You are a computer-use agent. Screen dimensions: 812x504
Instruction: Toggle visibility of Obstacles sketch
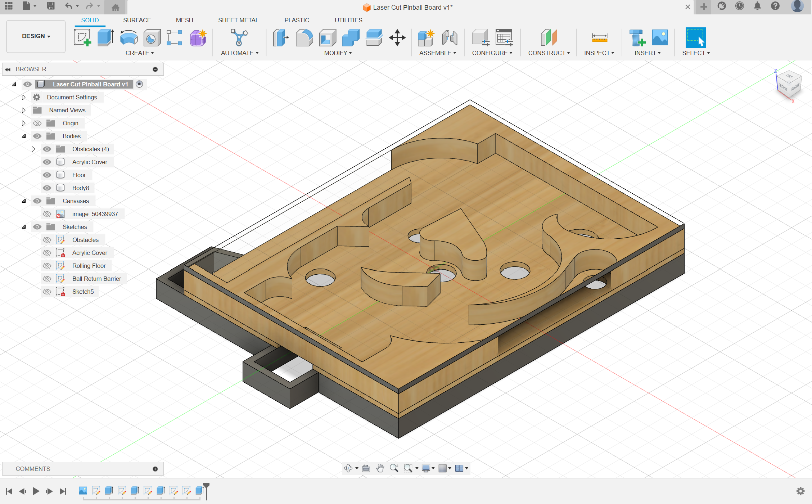click(x=46, y=239)
